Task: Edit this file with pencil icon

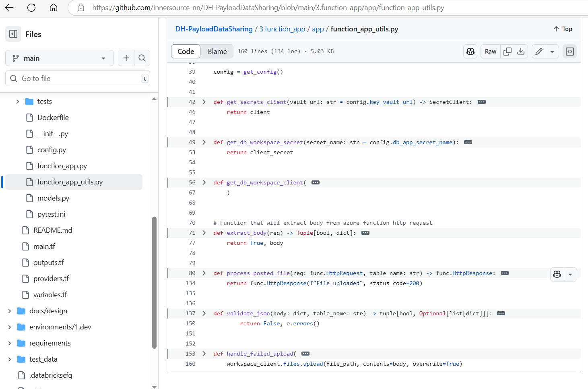Action: (538, 52)
